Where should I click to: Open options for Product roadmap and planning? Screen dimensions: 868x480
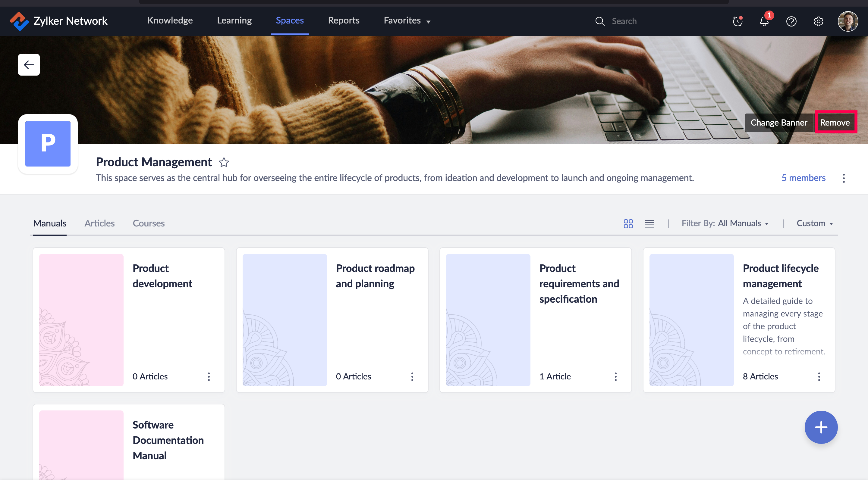412,376
